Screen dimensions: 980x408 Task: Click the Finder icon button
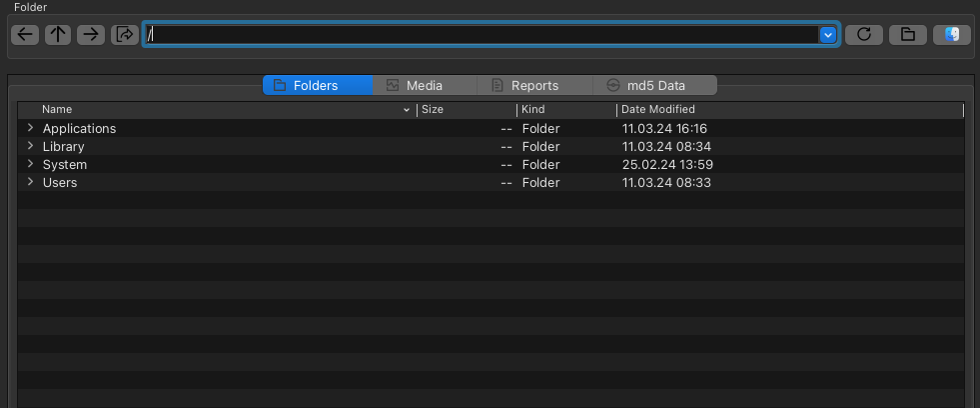(952, 34)
